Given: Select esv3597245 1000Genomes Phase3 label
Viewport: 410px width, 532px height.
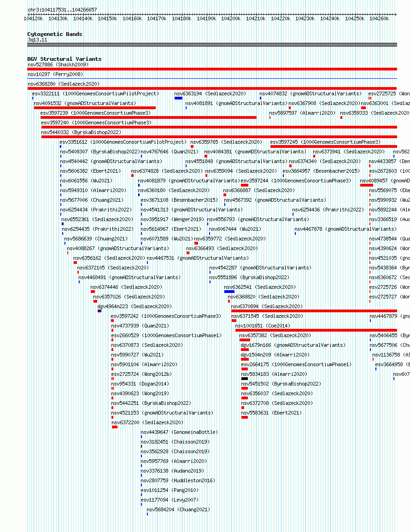Looking at the screenshot, I should point(325,142).
